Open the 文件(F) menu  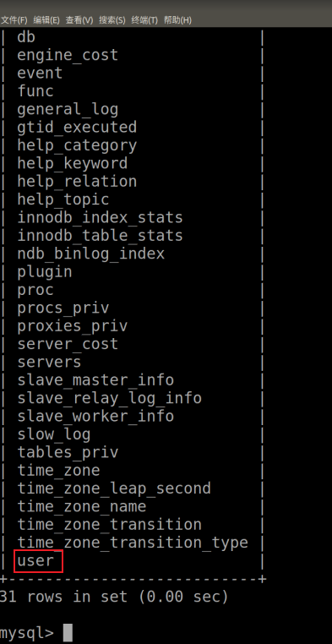(14, 19)
